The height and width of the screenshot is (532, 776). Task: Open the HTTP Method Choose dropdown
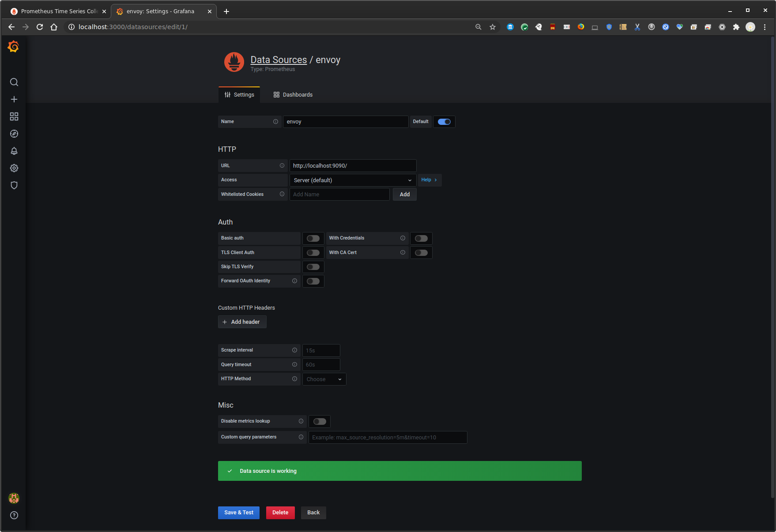pyautogui.click(x=324, y=379)
